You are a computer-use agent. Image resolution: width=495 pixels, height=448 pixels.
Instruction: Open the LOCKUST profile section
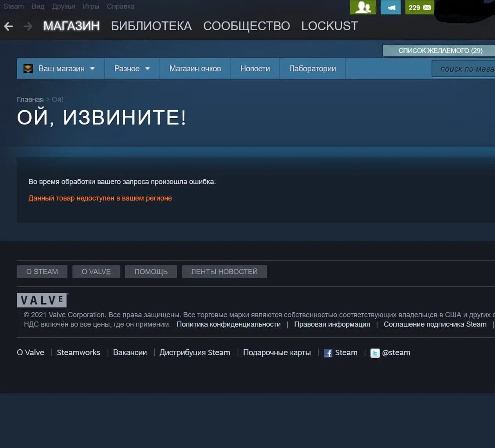click(x=329, y=26)
